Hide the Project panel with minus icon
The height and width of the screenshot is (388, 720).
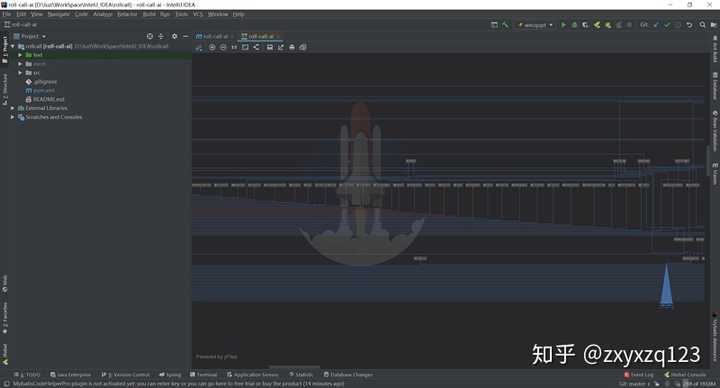coord(186,36)
